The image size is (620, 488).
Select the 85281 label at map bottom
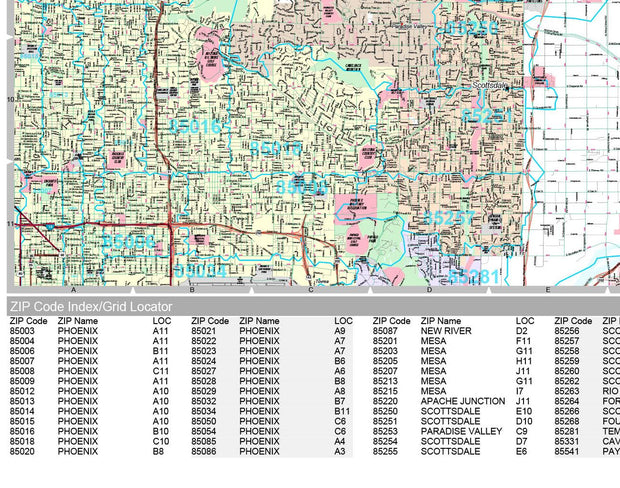point(473,276)
